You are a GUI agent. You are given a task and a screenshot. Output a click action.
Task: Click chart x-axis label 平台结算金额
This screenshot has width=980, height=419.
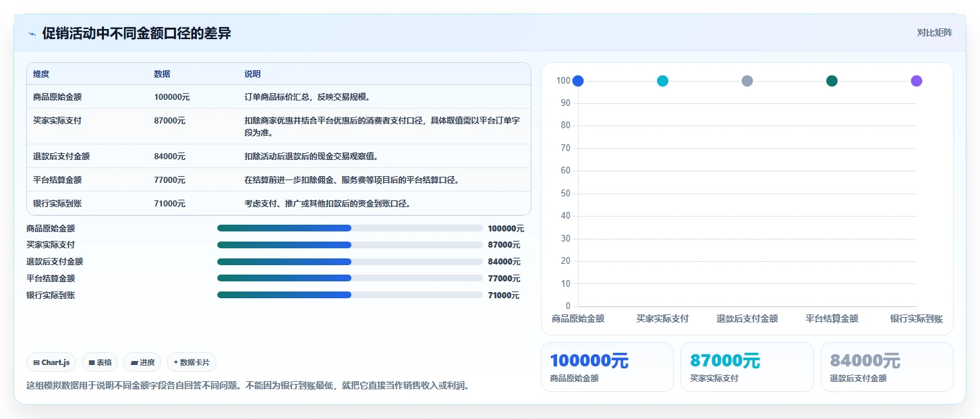click(x=832, y=318)
